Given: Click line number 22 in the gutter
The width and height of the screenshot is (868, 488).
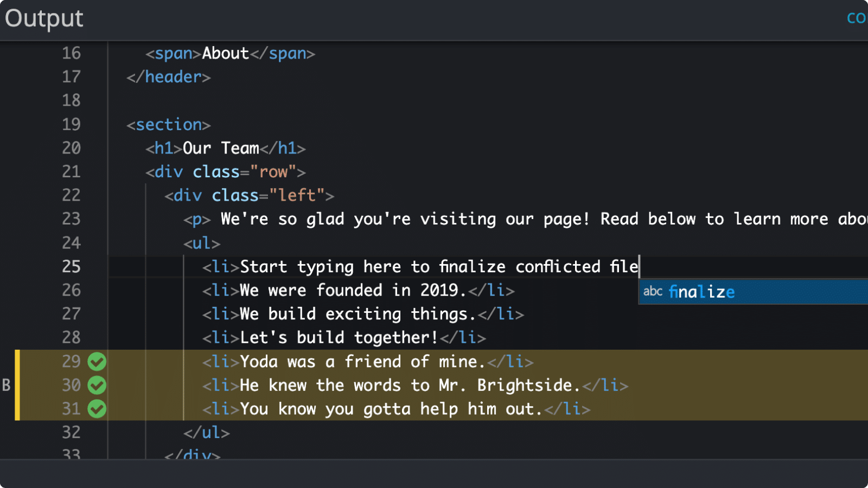Looking at the screenshot, I should click(x=71, y=195).
